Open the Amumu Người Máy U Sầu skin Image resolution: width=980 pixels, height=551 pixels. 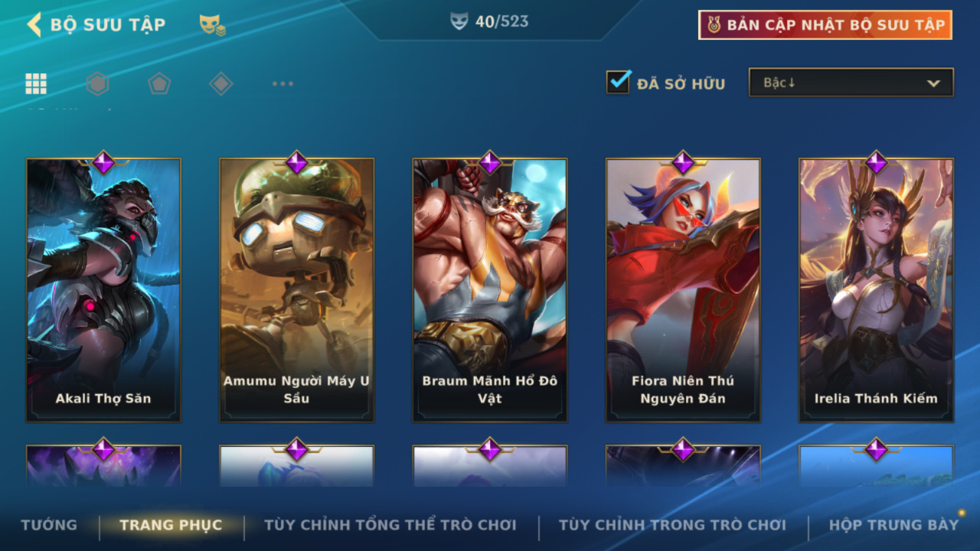296,289
